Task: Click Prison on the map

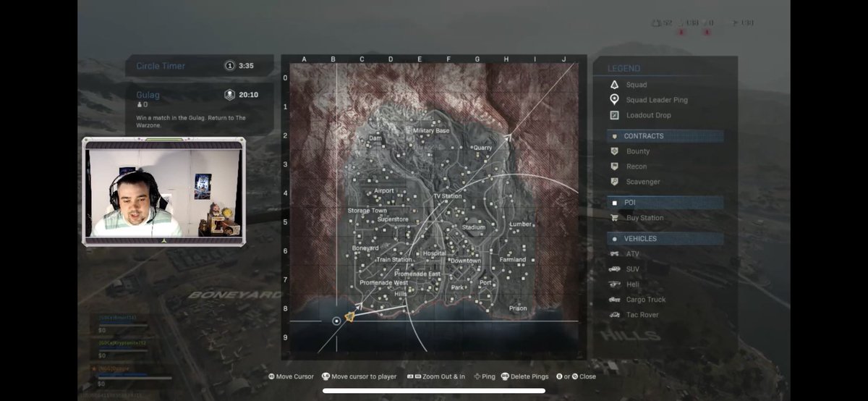Action: coord(518,308)
